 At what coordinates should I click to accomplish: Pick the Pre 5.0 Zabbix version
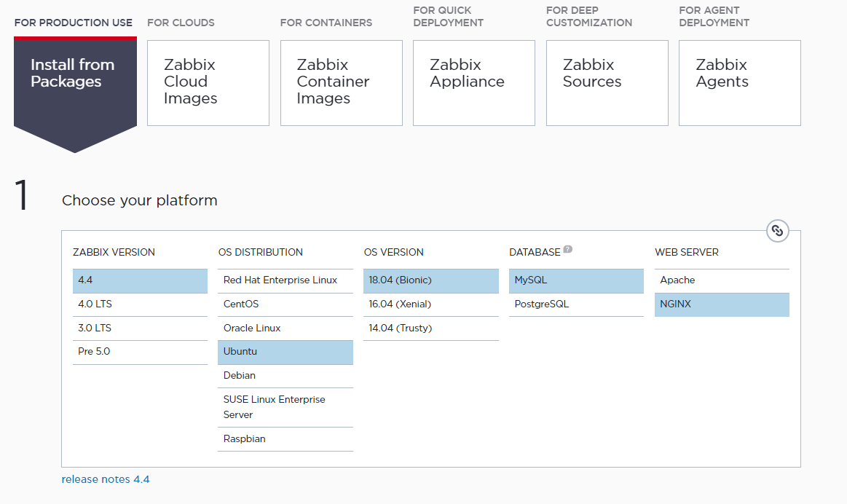(140, 352)
